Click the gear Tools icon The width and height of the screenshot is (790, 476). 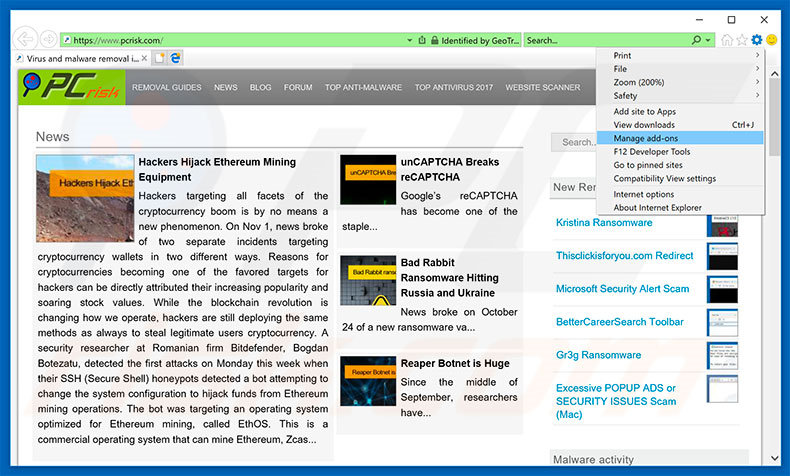pos(756,40)
